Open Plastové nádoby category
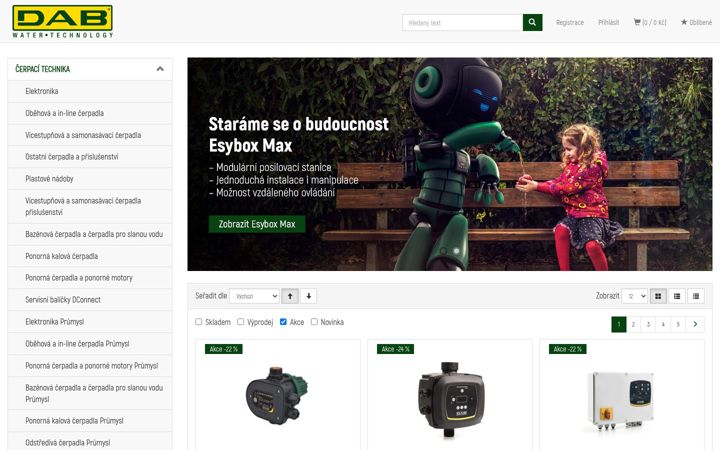This screenshot has height=450, width=720. tap(90, 179)
